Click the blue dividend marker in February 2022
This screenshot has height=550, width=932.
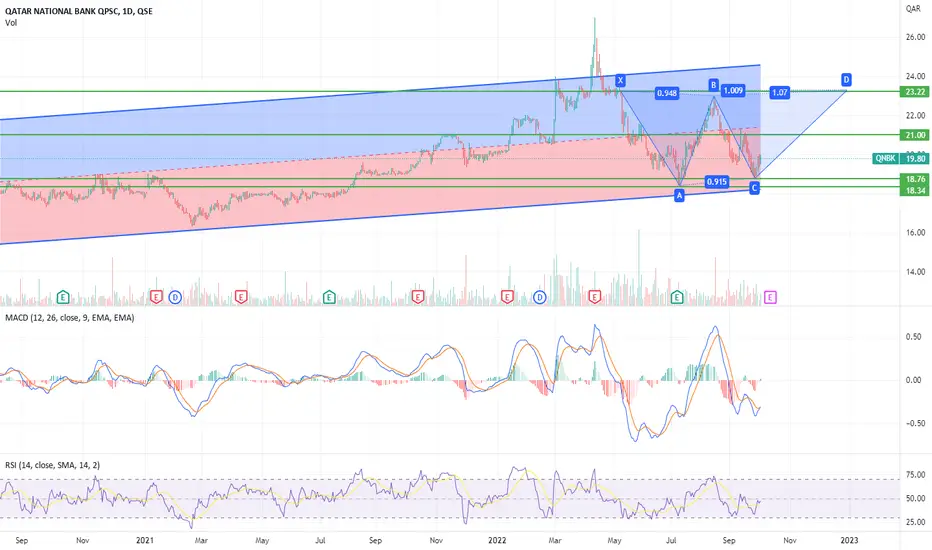point(540,297)
